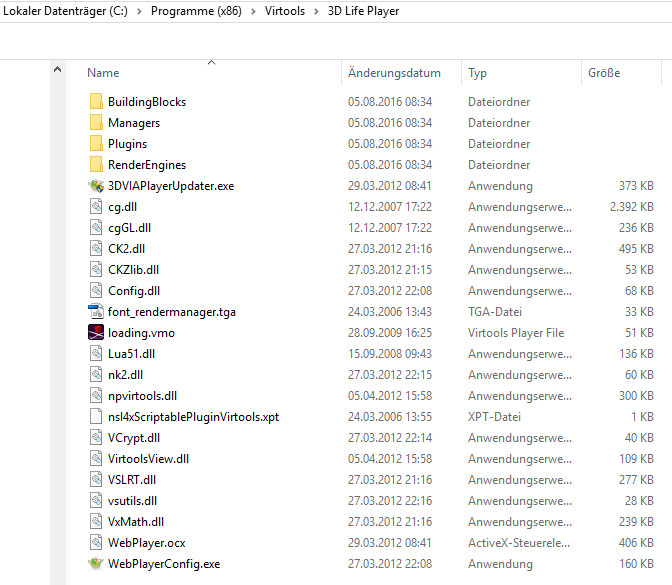Sort by Größe column header
Image resolution: width=672 pixels, height=585 pixels.
(604, 73)
